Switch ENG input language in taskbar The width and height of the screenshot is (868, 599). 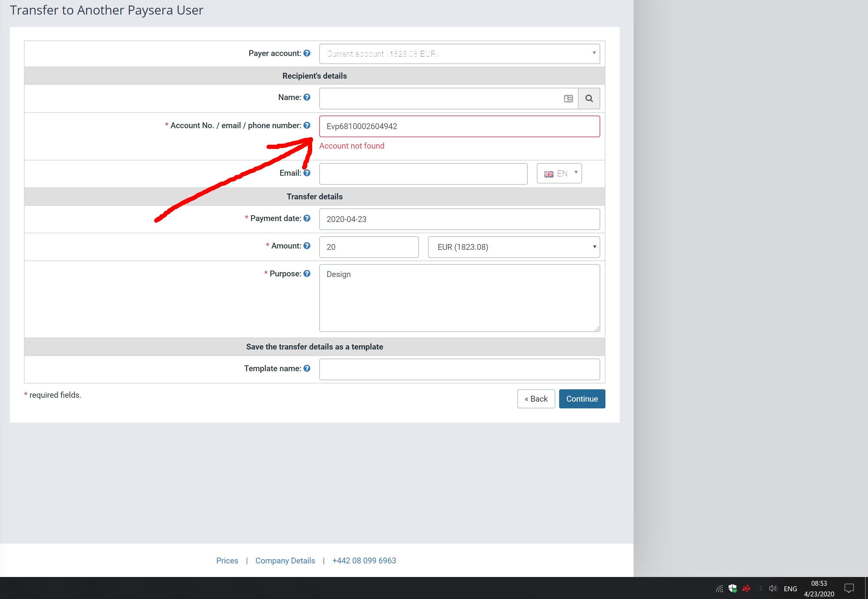pos(790,589)
